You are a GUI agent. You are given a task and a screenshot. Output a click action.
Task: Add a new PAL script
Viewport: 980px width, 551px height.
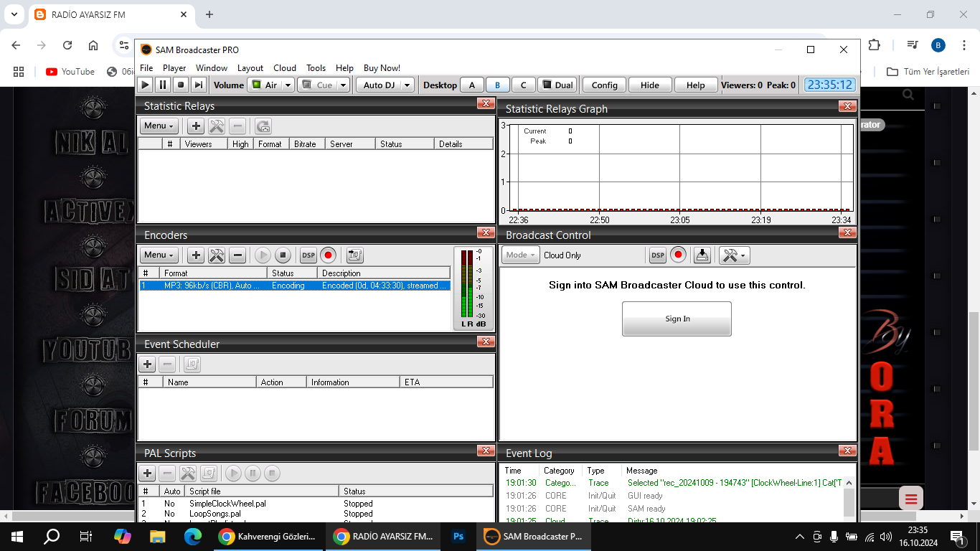(x=147, y=474)
